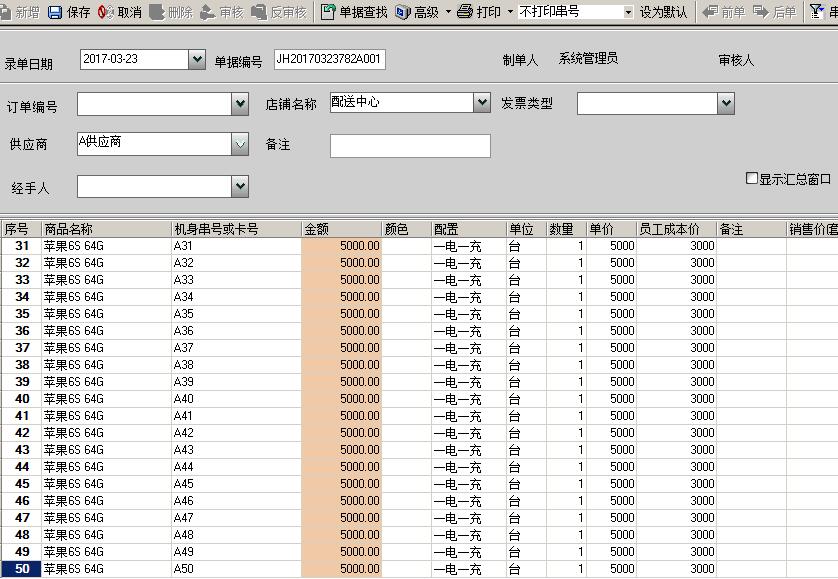
Task: Click the 数量 column header
Action: click(x=566, y=229)
